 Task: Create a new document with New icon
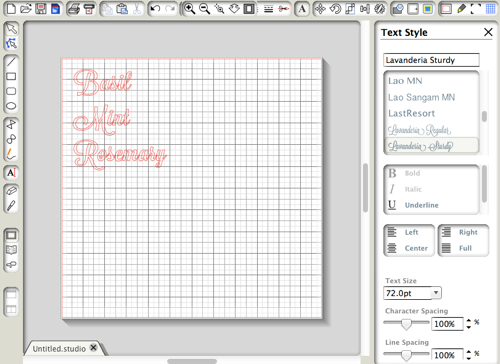point(11,8)
